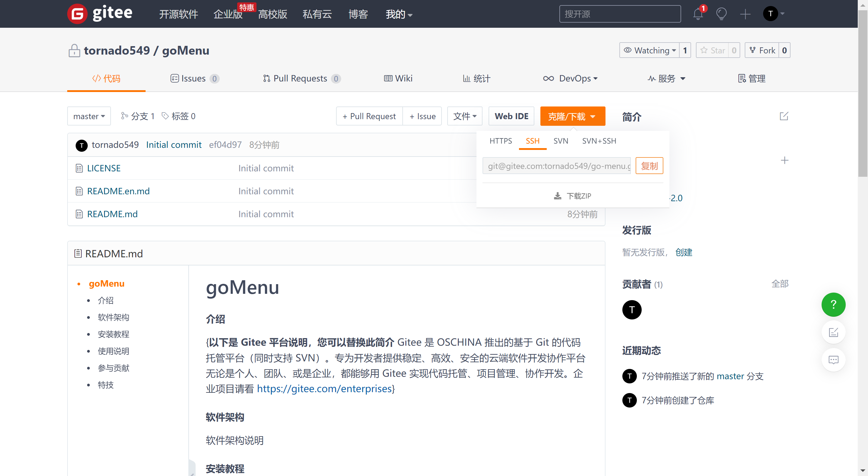Click avatar beside 推送了新的 master 分支
This screenshot has height=476, width=868.
(629, 376)
